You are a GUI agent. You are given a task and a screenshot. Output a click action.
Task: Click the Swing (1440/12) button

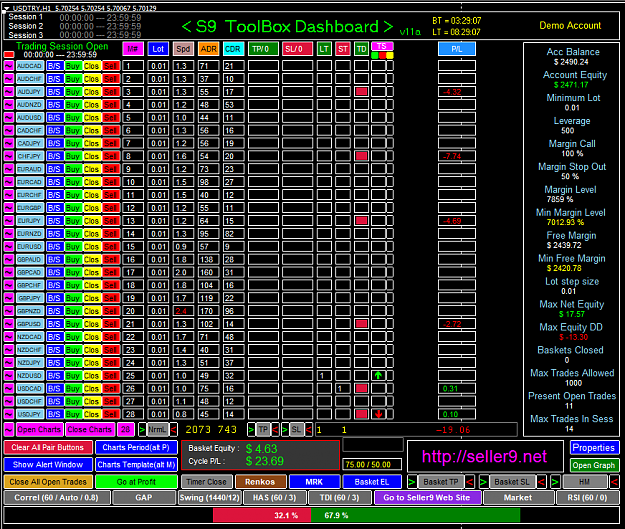coord(210,498)
